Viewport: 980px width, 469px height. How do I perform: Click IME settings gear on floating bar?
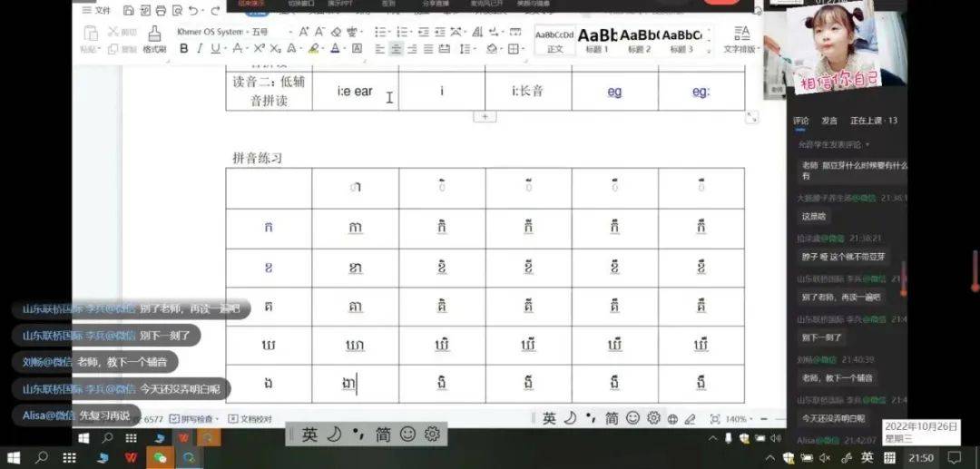click(x=432, y=434)
